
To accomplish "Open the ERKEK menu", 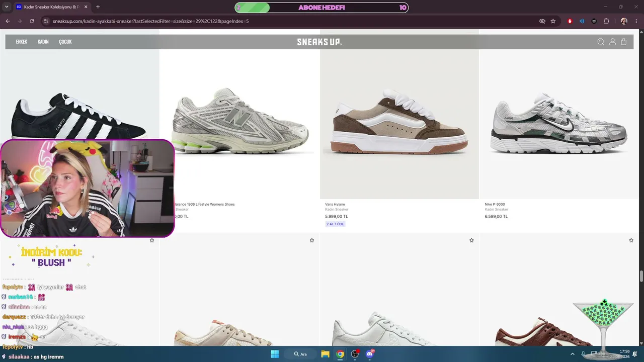I will pyautogui.click(x=22, y=42).
